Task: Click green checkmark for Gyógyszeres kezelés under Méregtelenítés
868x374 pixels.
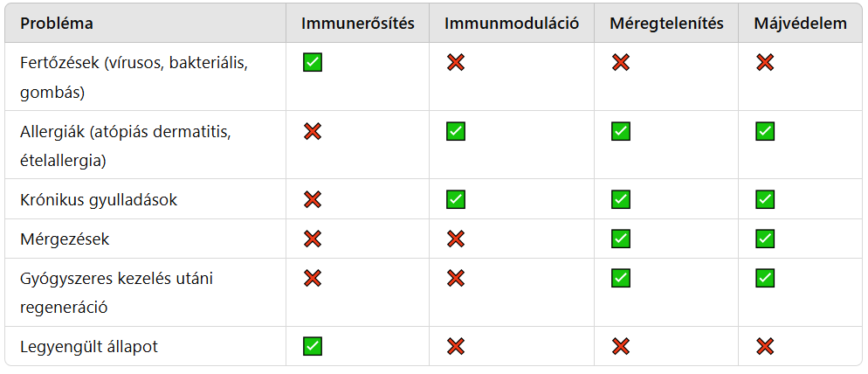Action: tap(621, 278)
